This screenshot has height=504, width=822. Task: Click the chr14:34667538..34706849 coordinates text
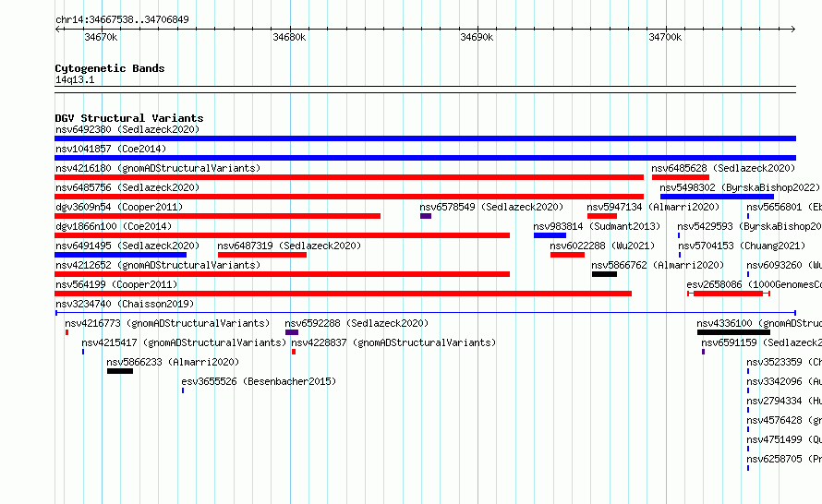click(x=122, y=20)
